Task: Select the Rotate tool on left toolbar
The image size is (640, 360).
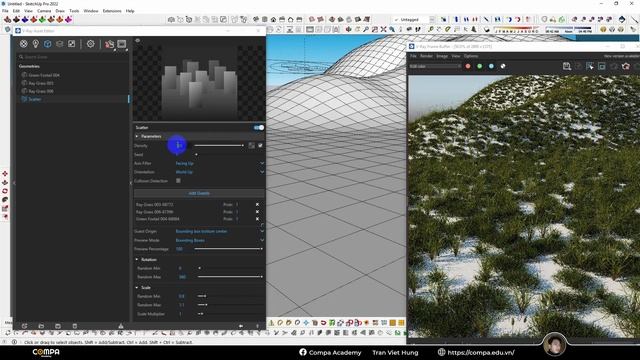Action: (x=5, y=191)
